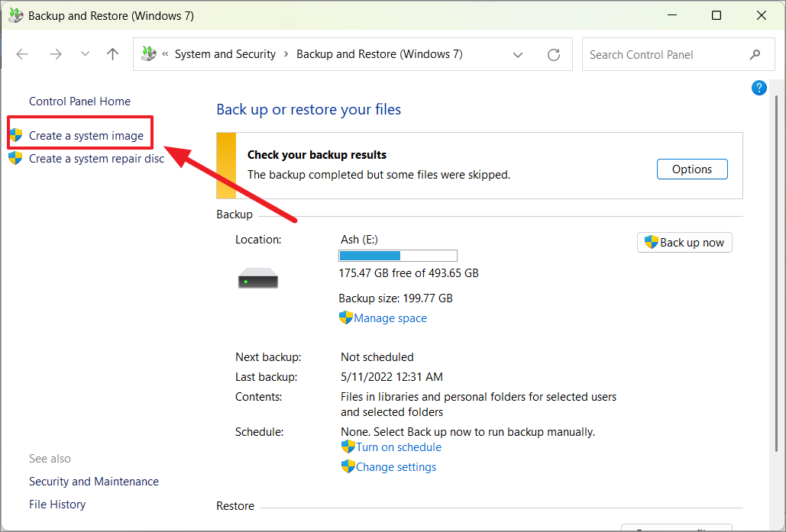The width and height of the screenshot is (786, 532).
Task: Click the drive space usage bar
Action: click(x=398, y=256)
